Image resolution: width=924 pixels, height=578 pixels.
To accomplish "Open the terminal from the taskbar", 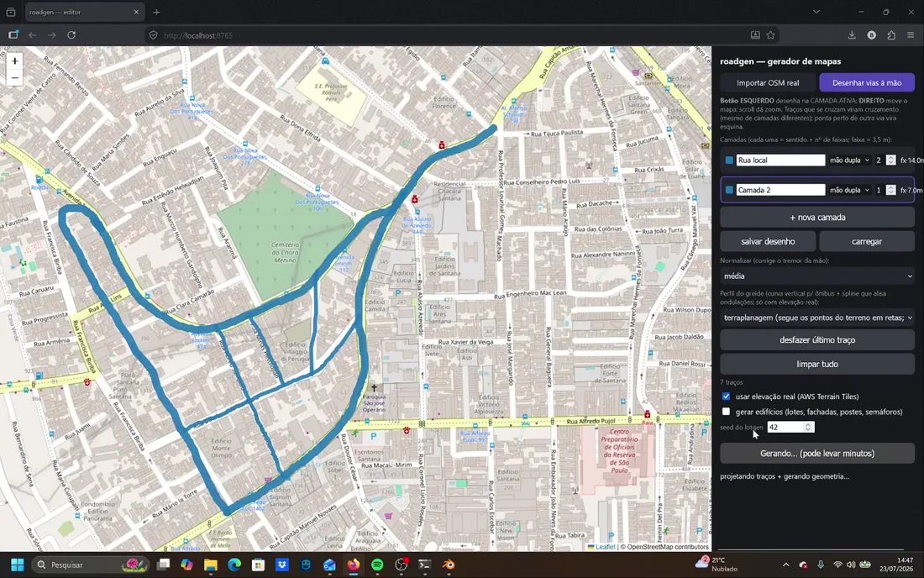I will [424, 565].
